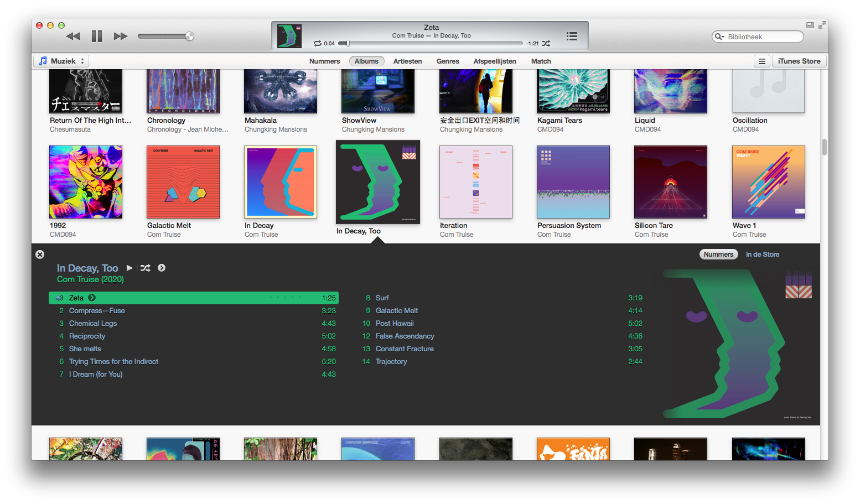The height and width of the screenshot is (504, 860).
Task: Select track False Ascendancy
Action: [500, 336]
